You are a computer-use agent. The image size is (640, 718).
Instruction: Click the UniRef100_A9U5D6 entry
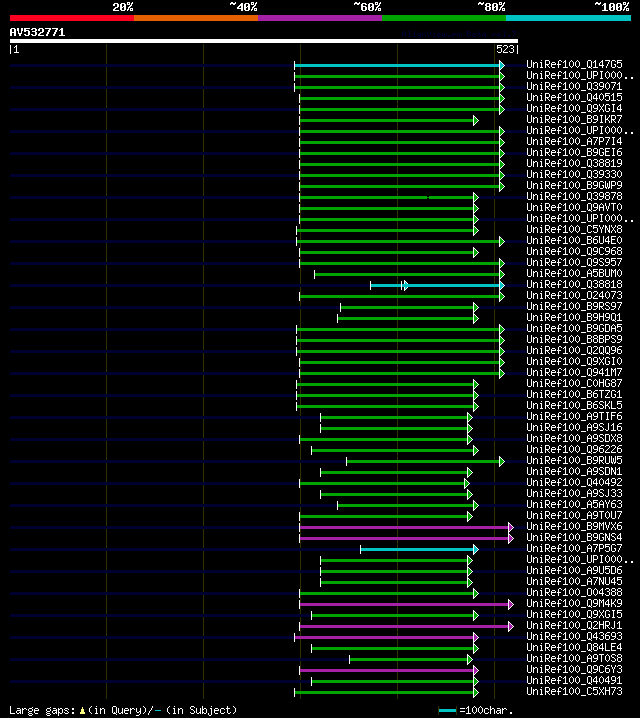[x=574, y=570]
